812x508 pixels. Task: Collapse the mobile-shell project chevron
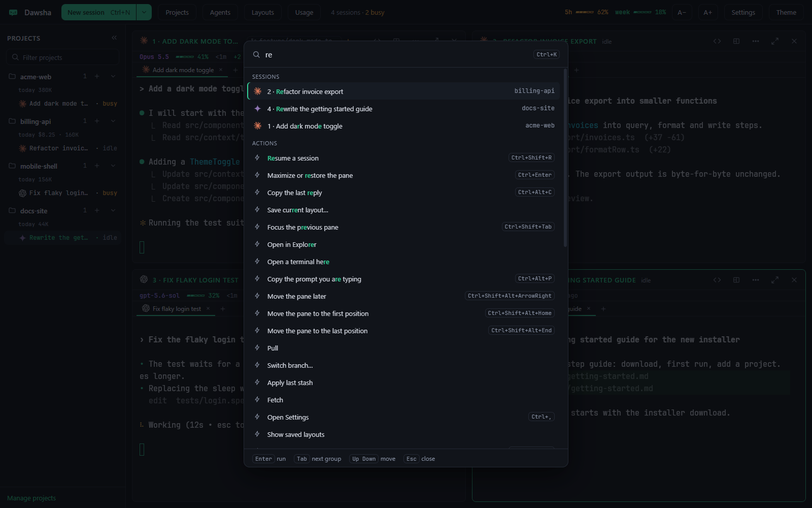[113, 166]
